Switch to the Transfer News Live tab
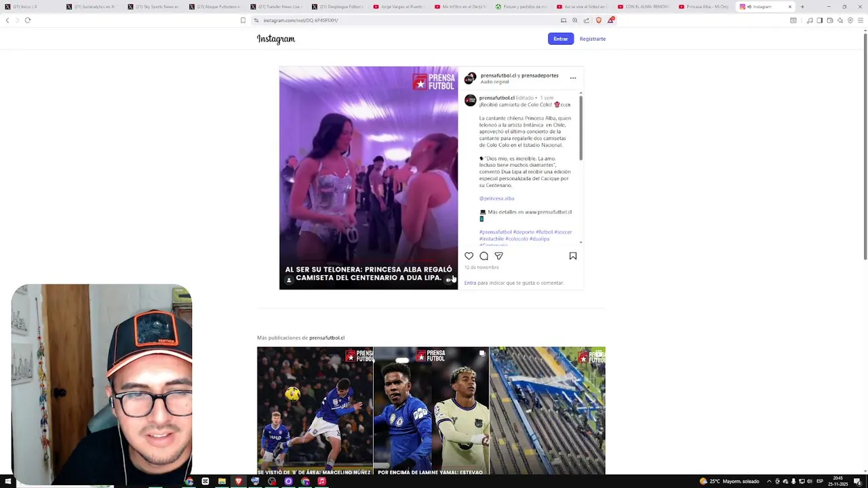Screen dimensions: 868x488 point(275,7)
